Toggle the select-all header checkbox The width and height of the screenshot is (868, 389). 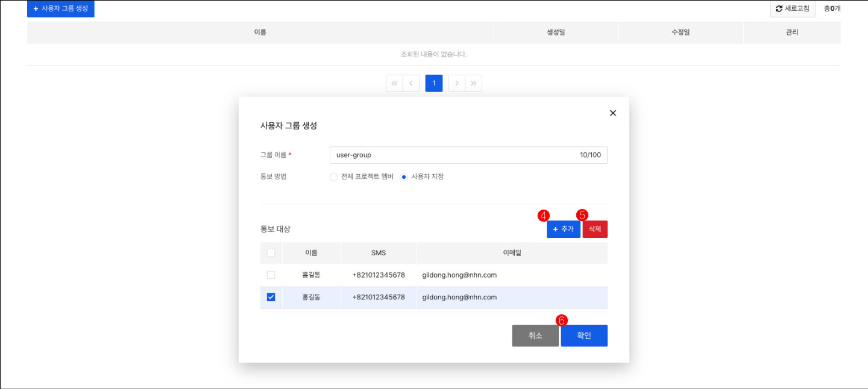tap(271, 253)
